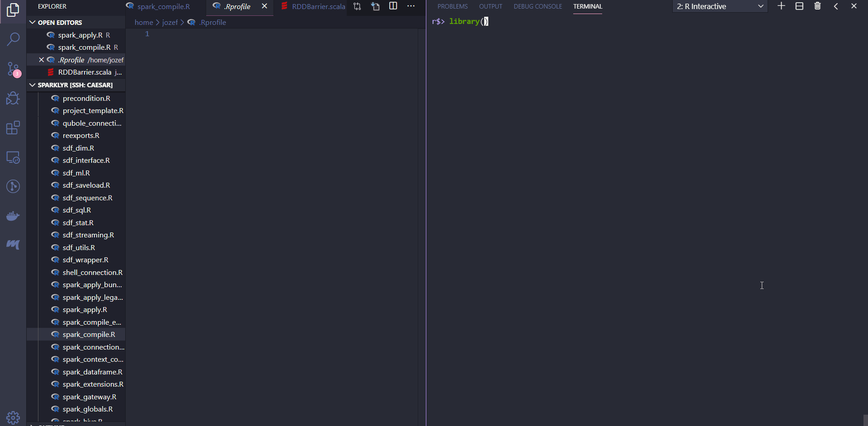Open the editor more actions menu
This screenshot has width=868, height=426.
411,6
